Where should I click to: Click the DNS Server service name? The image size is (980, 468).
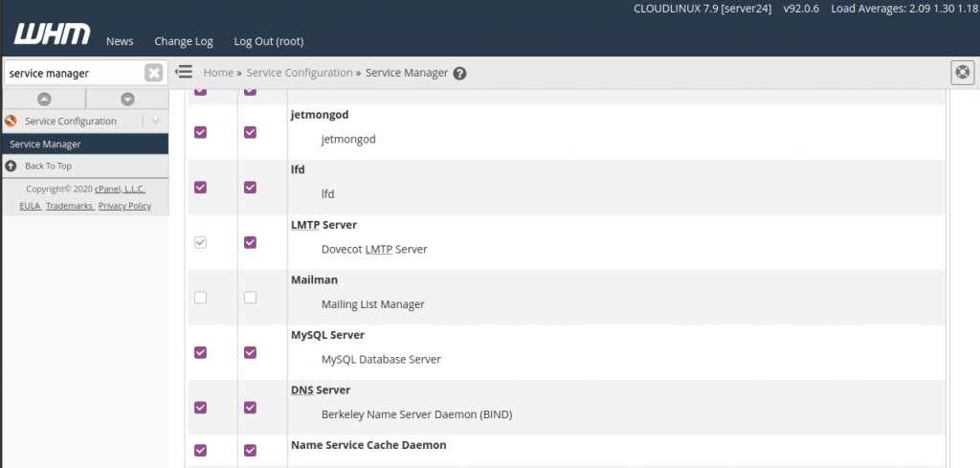(x=321, y=390)
